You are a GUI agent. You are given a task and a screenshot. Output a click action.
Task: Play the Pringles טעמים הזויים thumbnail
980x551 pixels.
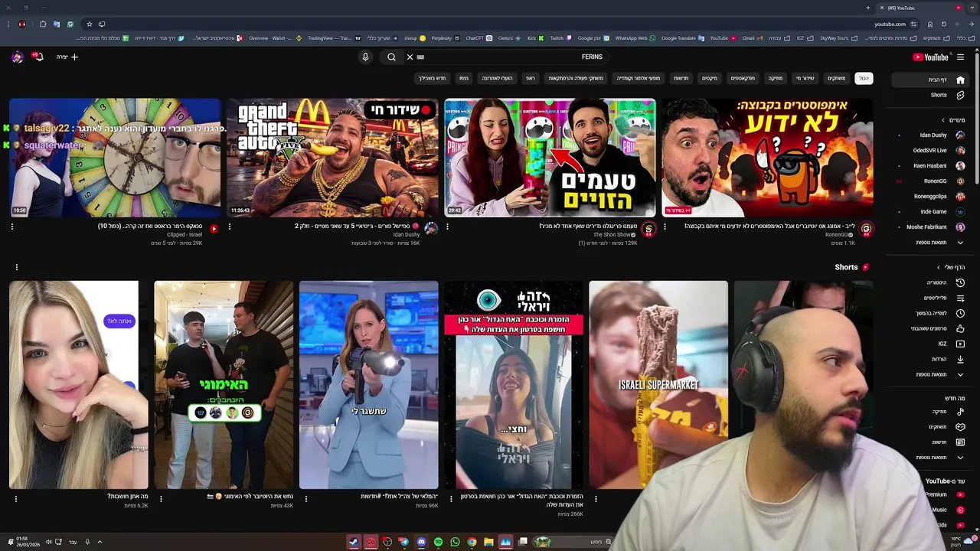(550, 158)
